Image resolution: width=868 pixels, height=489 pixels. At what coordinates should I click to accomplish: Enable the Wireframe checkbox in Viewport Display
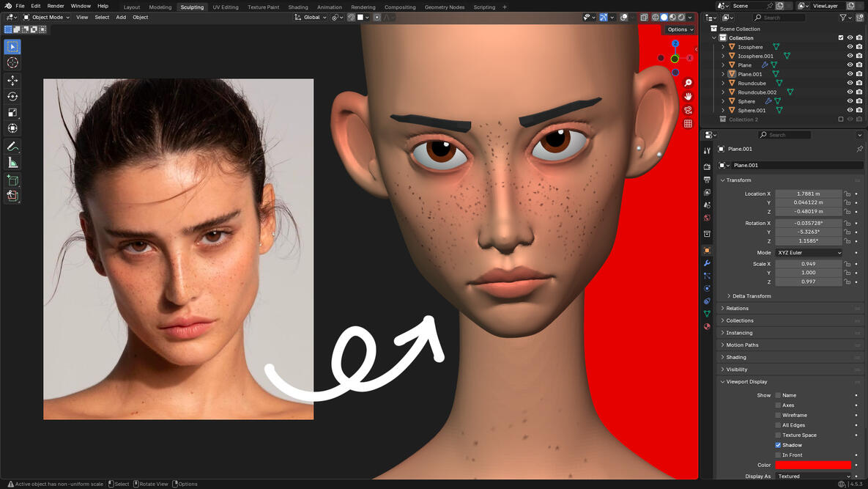778,415
